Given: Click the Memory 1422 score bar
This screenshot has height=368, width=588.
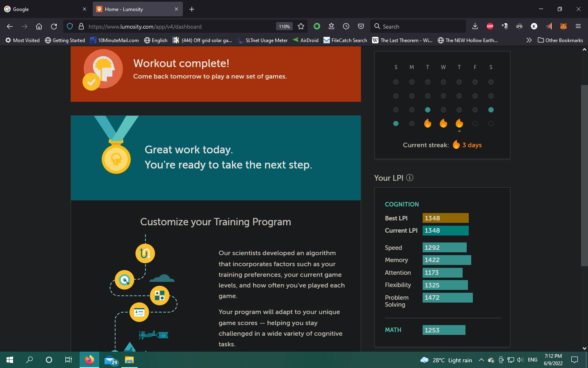Looking at the screenshot, I should click(x=447, y=260).
